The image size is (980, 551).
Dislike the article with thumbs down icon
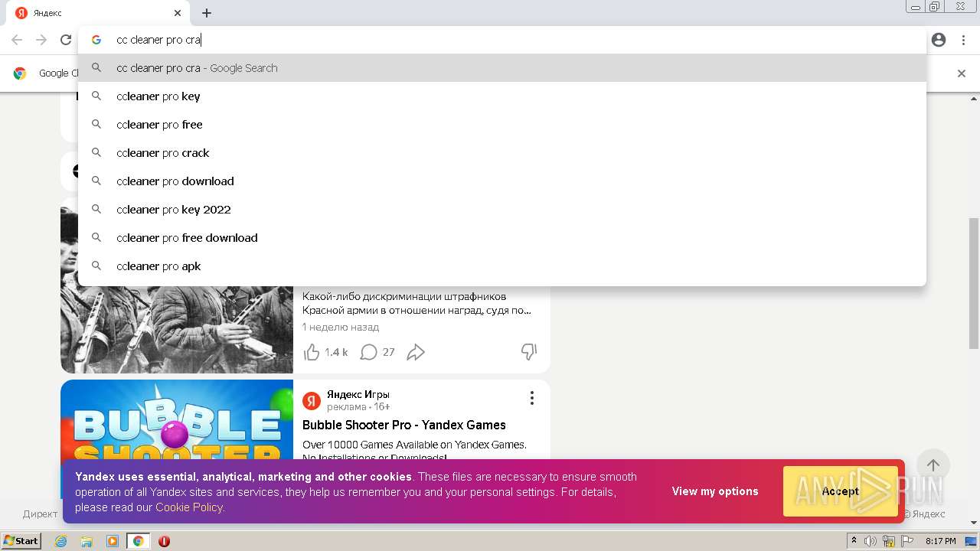click(529, 352)
